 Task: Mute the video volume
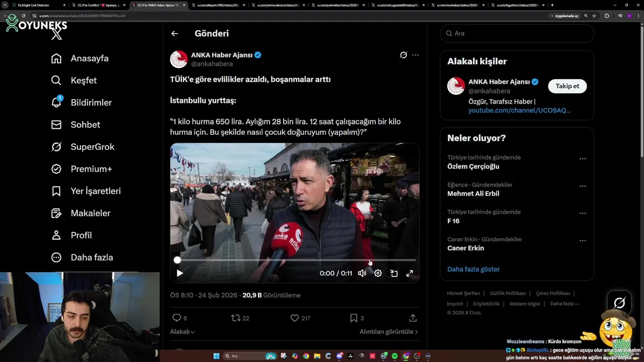[362, 274]
